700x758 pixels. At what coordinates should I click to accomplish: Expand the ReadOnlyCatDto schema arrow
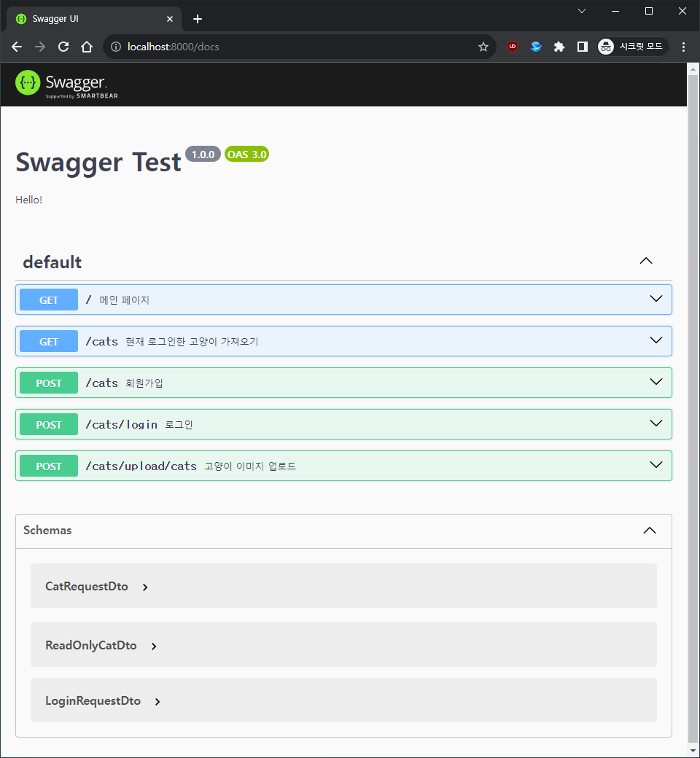pos(154,646)
